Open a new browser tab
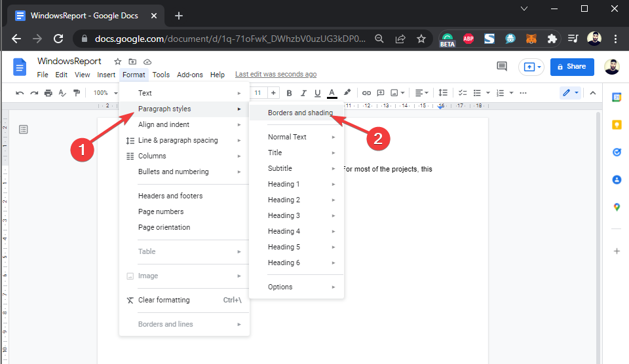The image size is (629, 364). click(x=179, y=16)
